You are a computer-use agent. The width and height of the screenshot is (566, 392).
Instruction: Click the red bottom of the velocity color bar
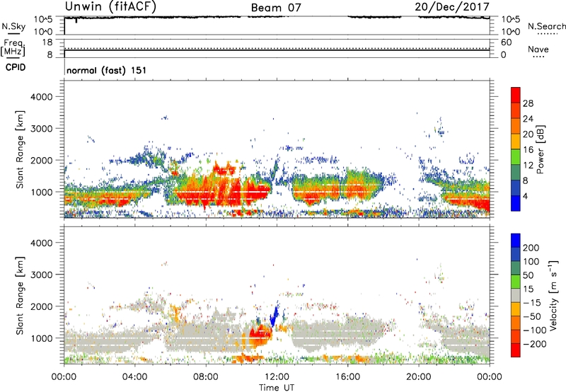(x=516, y=350)
